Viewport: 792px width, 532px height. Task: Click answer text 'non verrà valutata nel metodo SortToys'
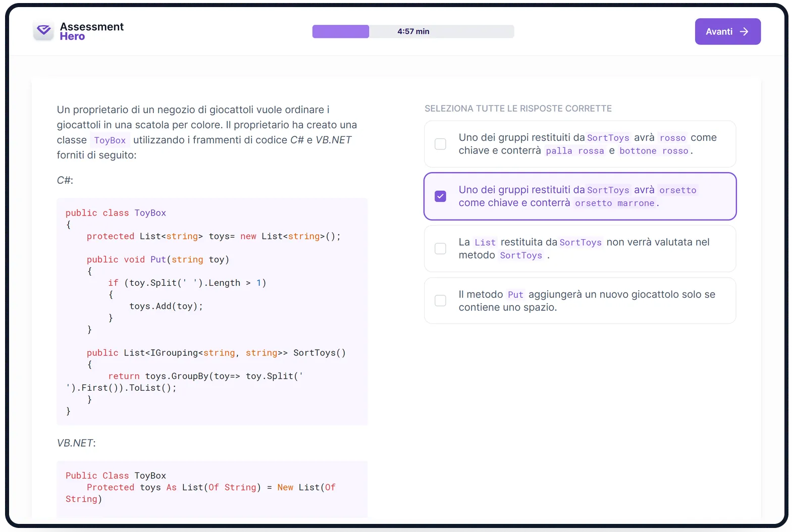point(584,248)
